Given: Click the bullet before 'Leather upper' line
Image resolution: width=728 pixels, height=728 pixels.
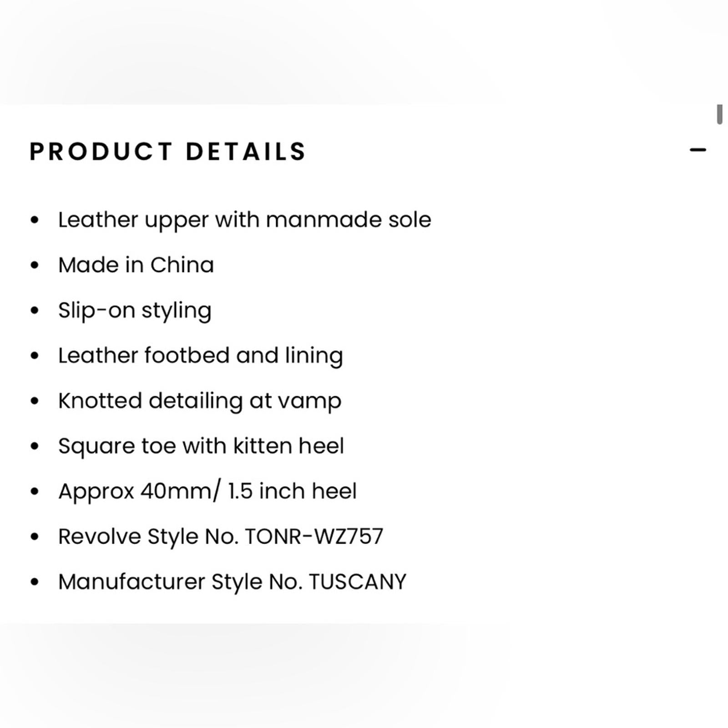Looking at the screenshot, I should [35, 220].
